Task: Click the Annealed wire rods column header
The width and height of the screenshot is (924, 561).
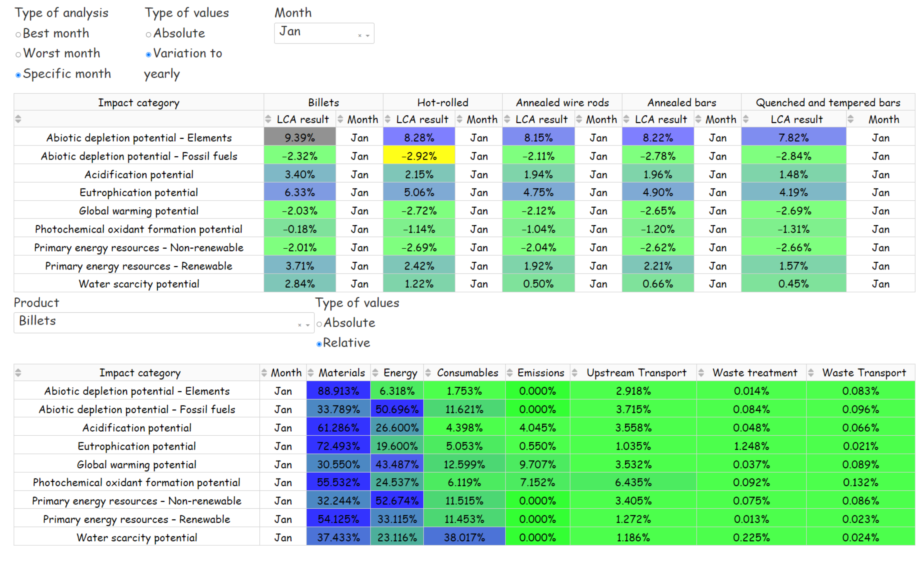Action: pyautogui.click(x=562, y=103)
